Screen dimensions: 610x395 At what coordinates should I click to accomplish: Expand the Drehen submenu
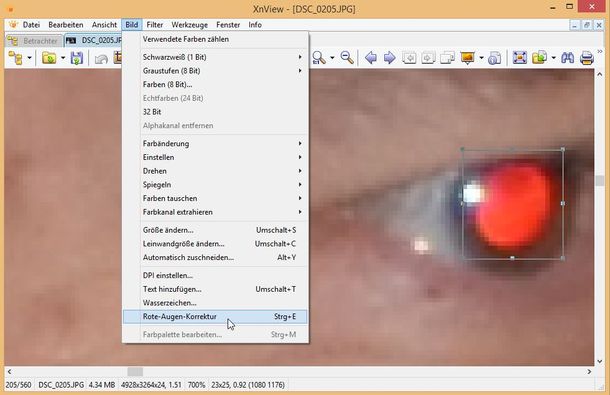215,171
